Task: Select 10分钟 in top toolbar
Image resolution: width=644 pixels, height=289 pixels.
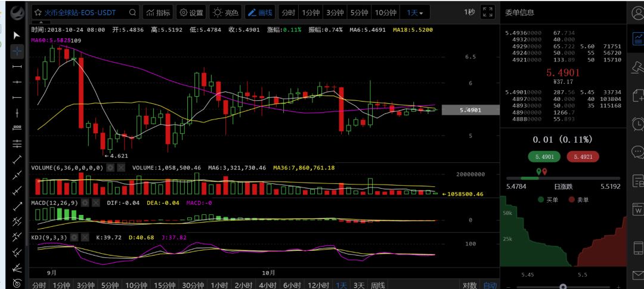Action: click(385, 13)
